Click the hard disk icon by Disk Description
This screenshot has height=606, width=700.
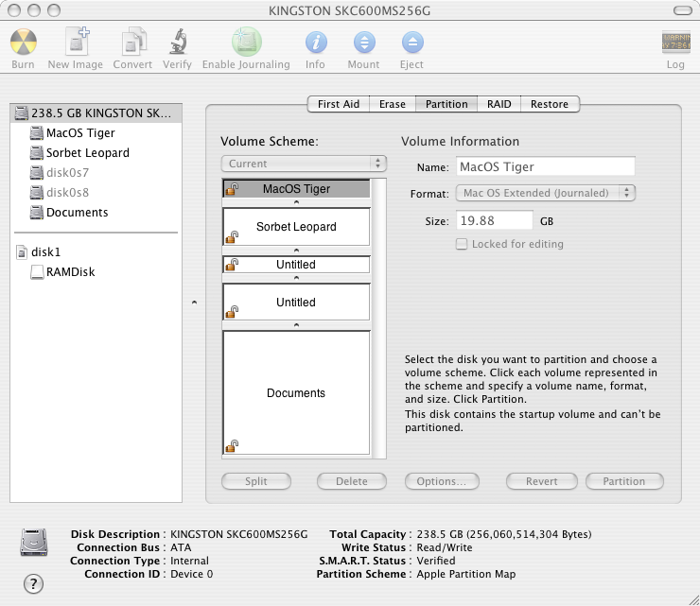(x=33, y=543)
